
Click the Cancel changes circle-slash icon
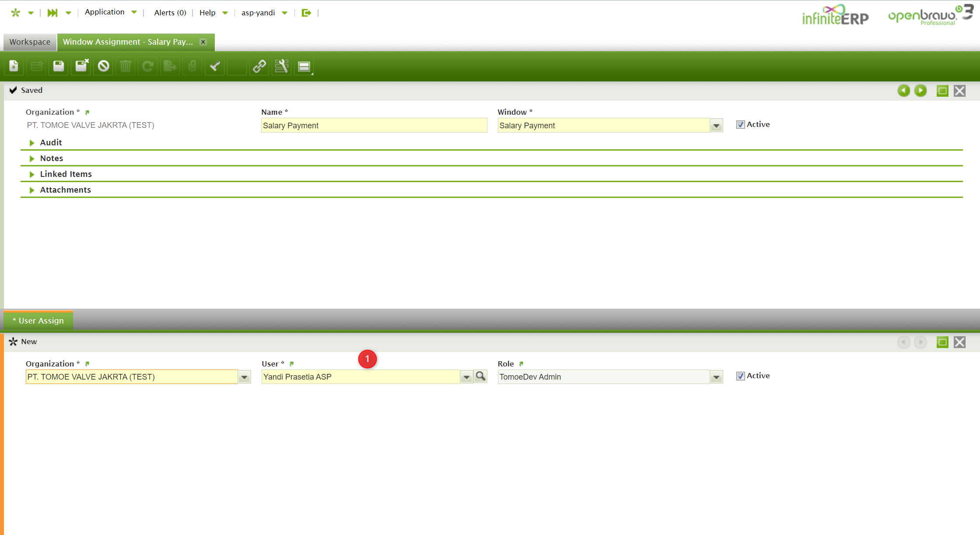103,66
